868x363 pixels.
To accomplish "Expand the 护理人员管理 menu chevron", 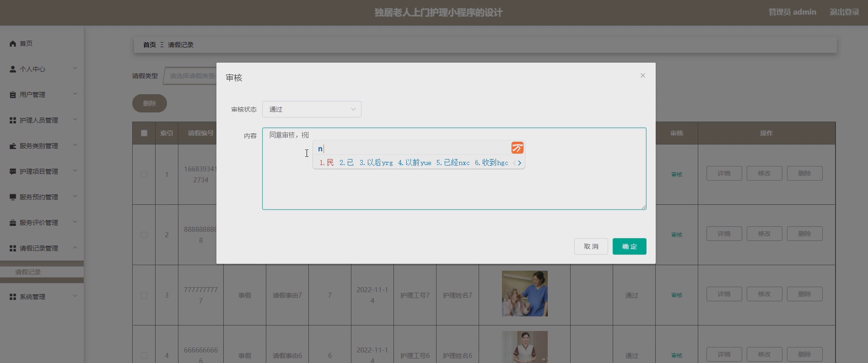I will click(x=75, y=120).
